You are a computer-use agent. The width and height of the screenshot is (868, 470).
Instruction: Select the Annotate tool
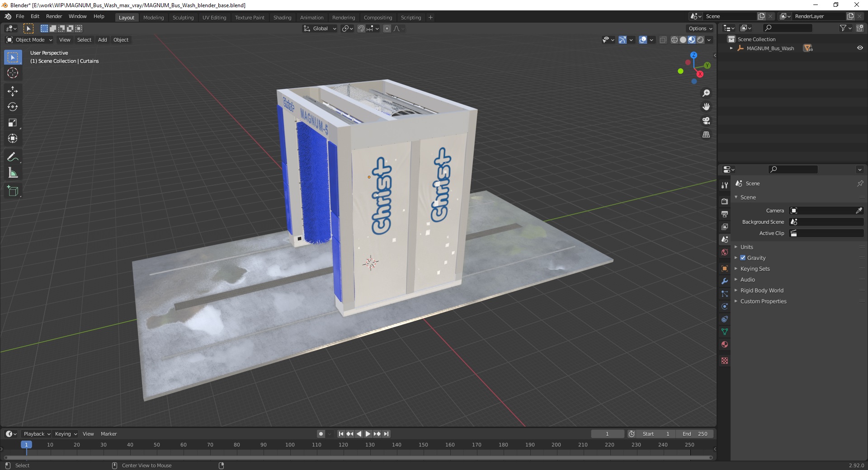13,157
